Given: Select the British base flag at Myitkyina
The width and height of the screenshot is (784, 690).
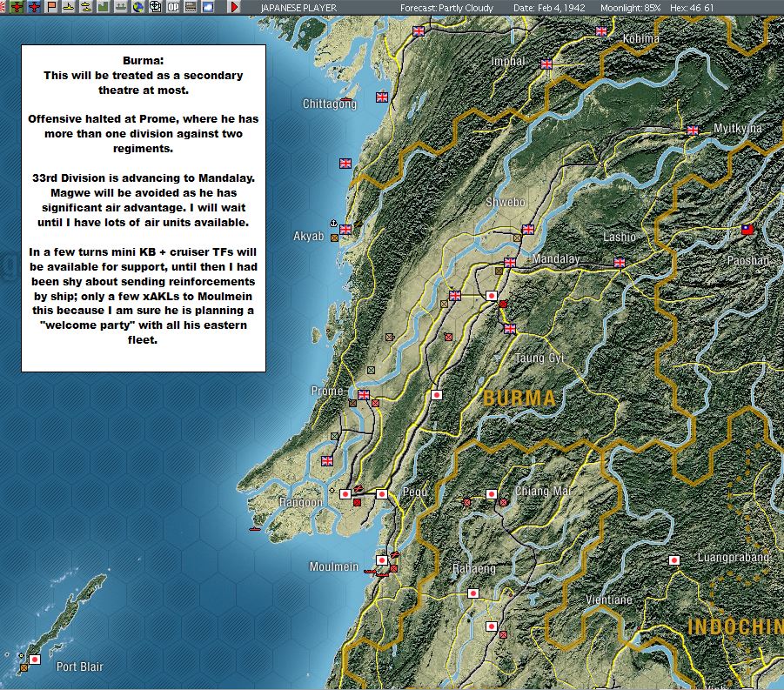Looking at the screenshot, I should pyautogui.click(x=693, y=131).
